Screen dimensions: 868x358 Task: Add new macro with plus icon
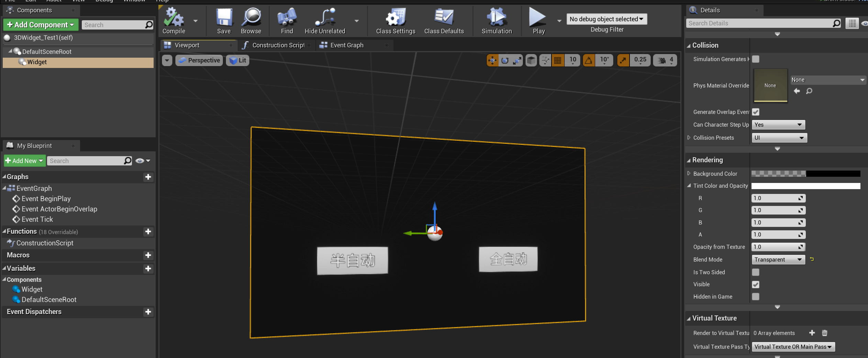click(148, 255)
